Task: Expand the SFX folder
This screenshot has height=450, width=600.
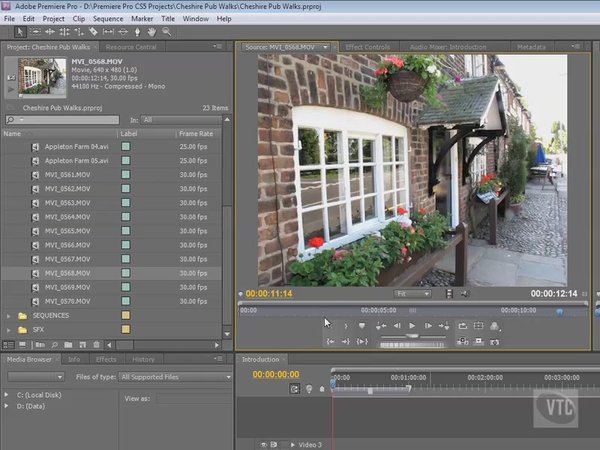Action: point(10,329)
